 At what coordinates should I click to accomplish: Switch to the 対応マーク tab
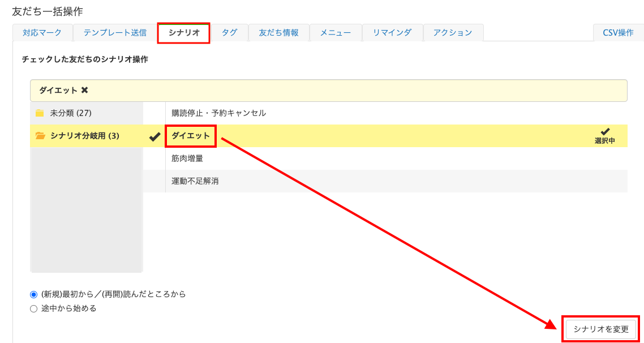tap(42, 33)
